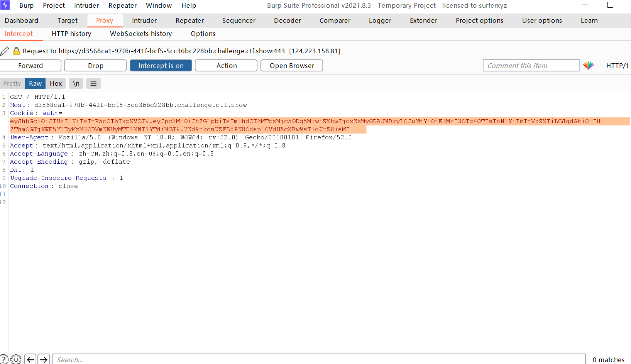The width and height of the screenshot is (631, 364).
Task: Click the pencil edit target icon
Action: point(5,51)
